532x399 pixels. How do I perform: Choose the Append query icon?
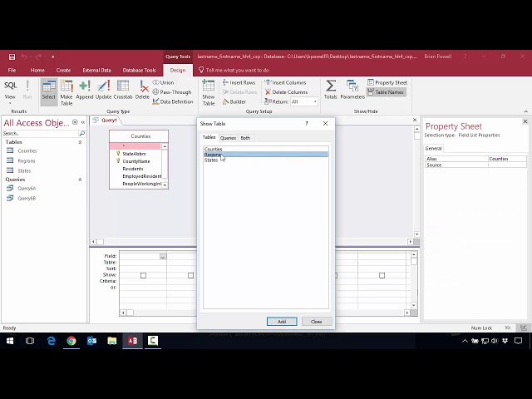[x=85, y=90]
